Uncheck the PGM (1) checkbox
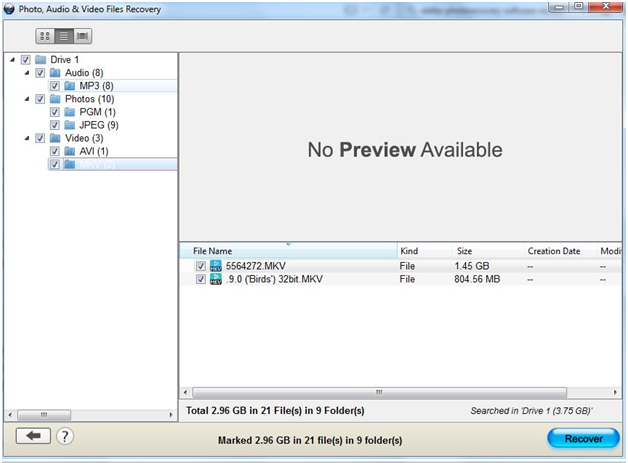This screenshot has width=628, height=463. (x=55, y=112)
